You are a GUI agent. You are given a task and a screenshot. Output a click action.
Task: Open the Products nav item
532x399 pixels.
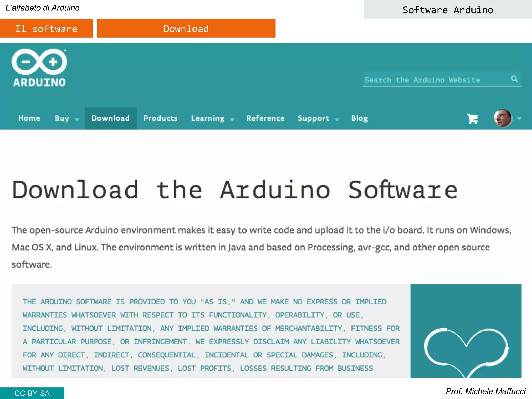point(161,118)
